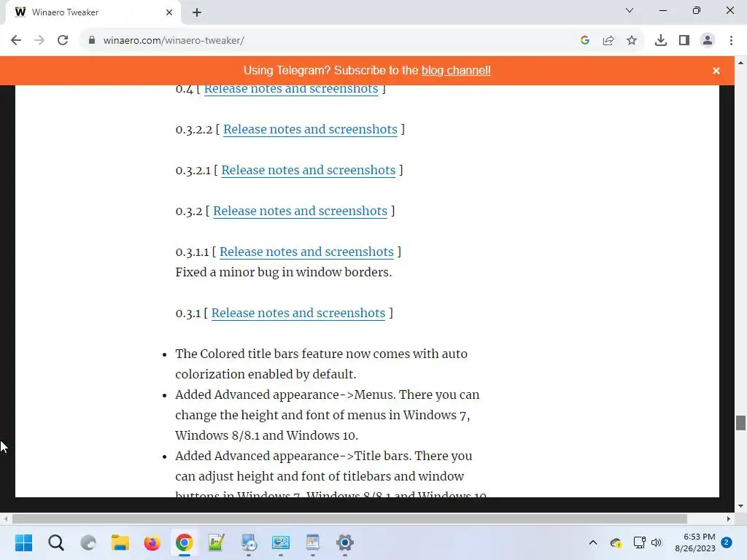
Task: Open the document window app in the taskbar
Action: [x=312, y=542]
